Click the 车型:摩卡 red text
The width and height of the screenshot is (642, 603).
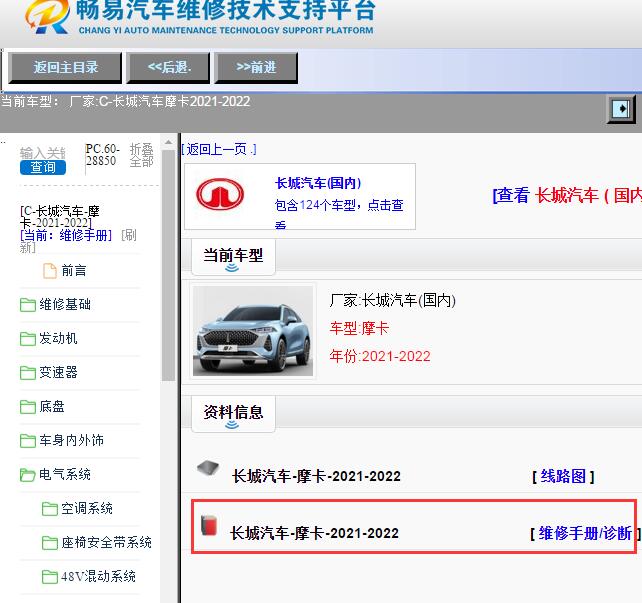coord(359,328)
